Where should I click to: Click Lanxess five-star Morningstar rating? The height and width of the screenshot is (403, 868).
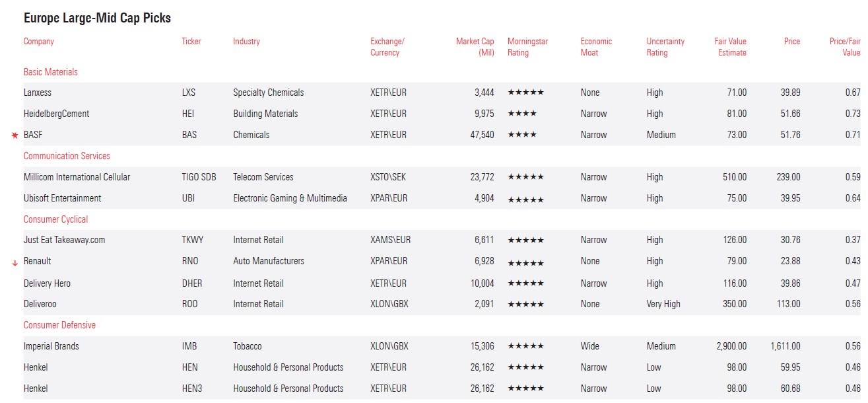(x=525, y=93)
